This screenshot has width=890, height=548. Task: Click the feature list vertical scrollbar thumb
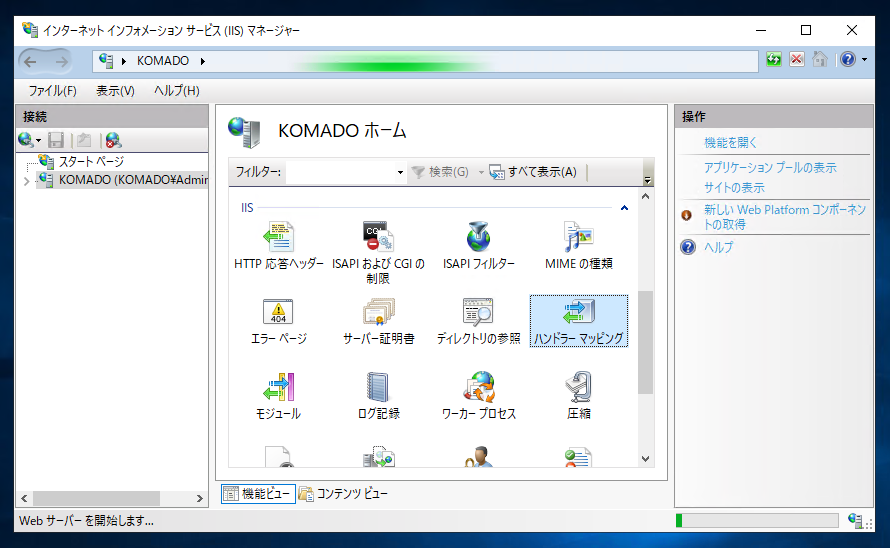(x=645, y=342)
